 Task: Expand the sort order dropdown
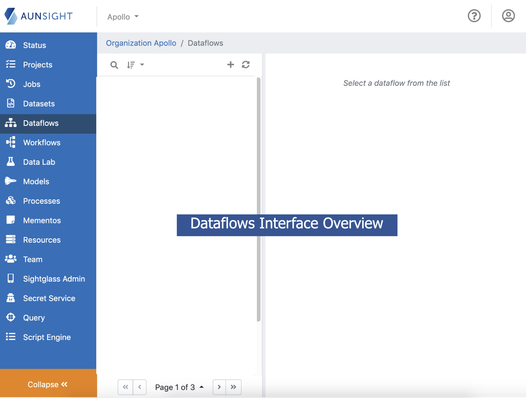point(135,65)
